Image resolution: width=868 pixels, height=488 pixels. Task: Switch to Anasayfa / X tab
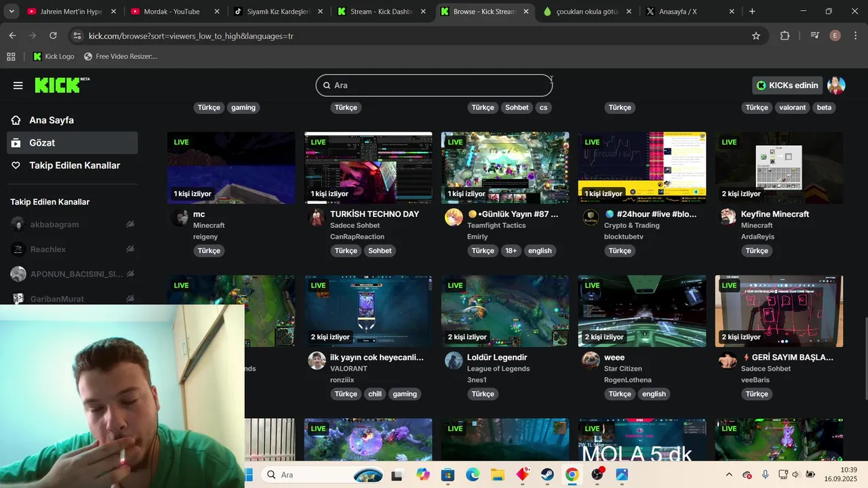[690, 12]
